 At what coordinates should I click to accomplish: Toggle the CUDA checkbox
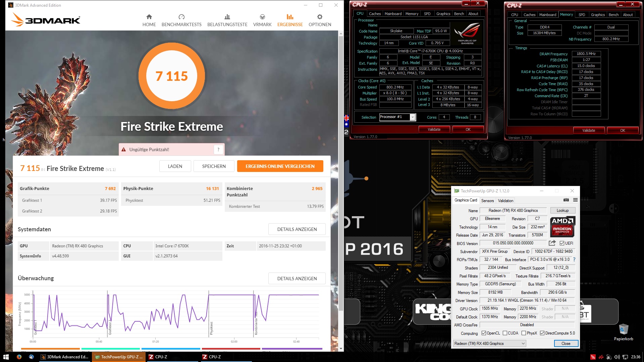[505, 333]
